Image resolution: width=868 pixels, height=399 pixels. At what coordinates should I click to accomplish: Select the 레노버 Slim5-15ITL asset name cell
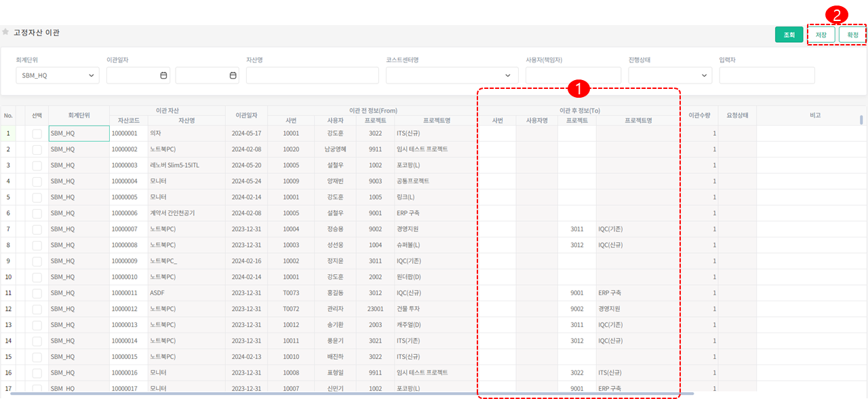(x=186, y=166)
